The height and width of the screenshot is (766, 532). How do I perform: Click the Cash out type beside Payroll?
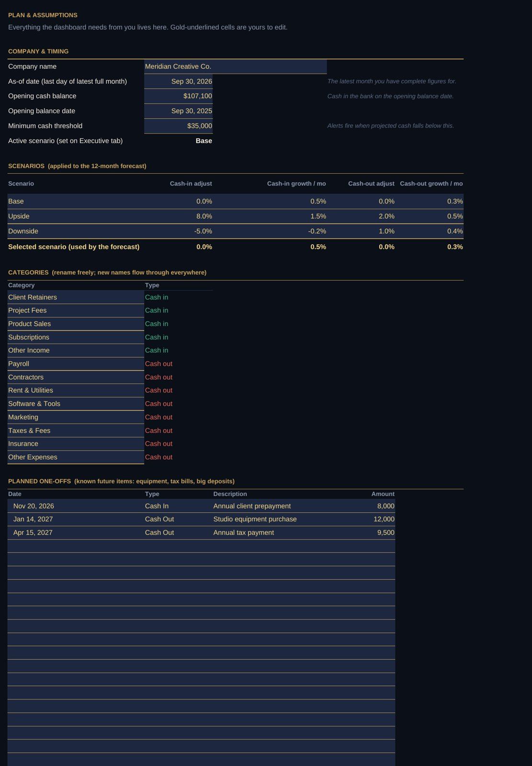tap(158, 364)
